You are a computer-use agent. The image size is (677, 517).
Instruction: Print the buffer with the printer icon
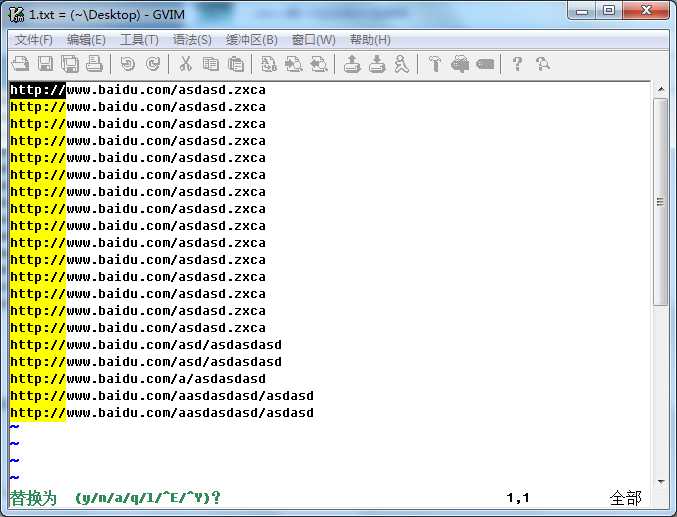pos(94,64)
